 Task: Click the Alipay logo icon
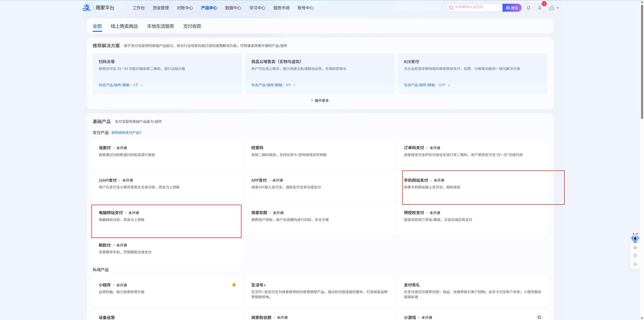tap(87, 8)
